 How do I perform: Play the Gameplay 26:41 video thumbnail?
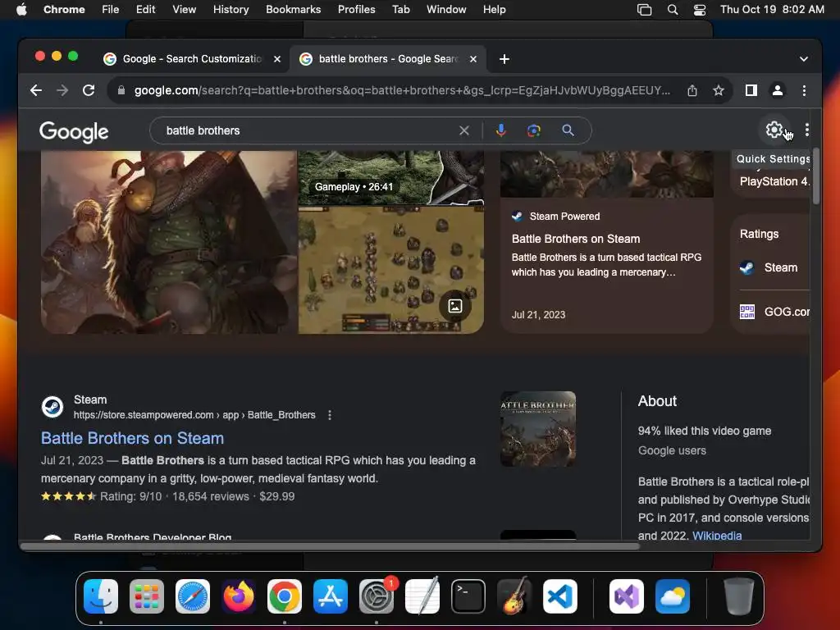tap(391, 178)
